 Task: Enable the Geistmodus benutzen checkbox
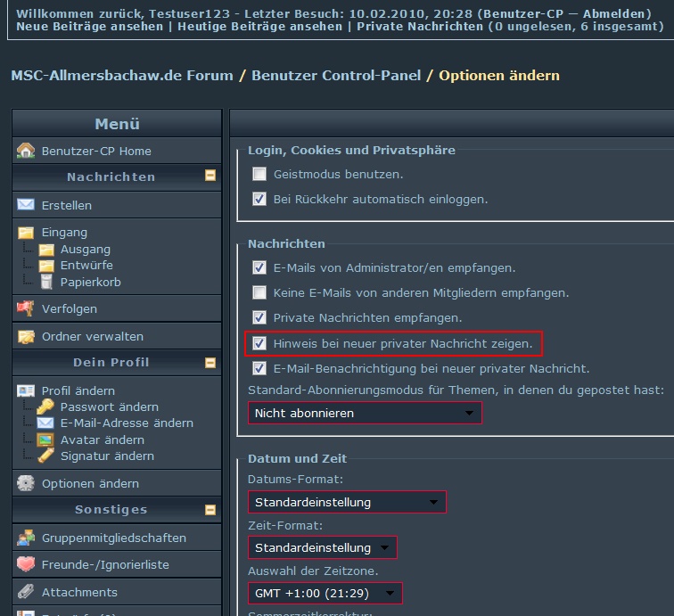pyautogui.click(x=259, y=174)
